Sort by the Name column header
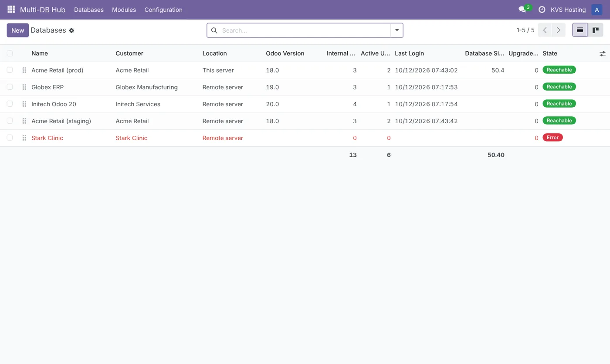The height and width of the screenshot is (364, 610). pyautogui.click(x=40, y=54)
